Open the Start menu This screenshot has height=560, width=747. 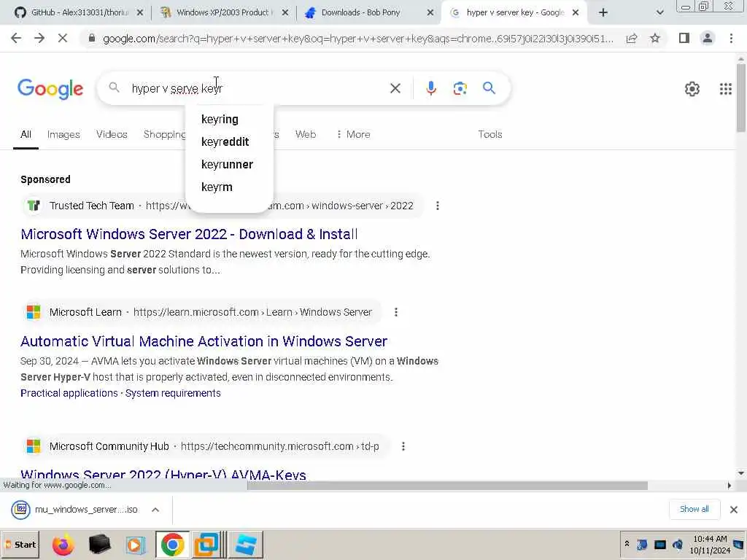point(20,544)
